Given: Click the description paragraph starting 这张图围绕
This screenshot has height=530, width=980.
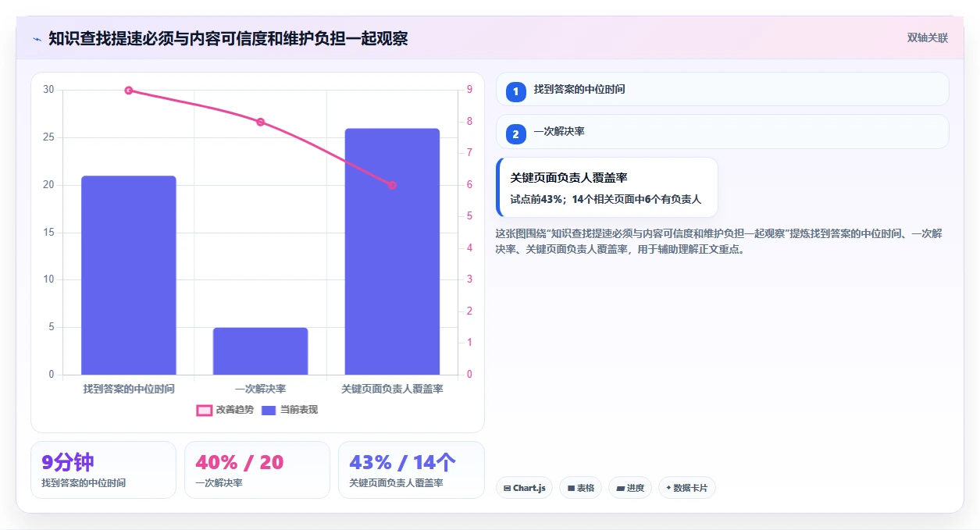Looking at the screenshot, I should 719,241.
